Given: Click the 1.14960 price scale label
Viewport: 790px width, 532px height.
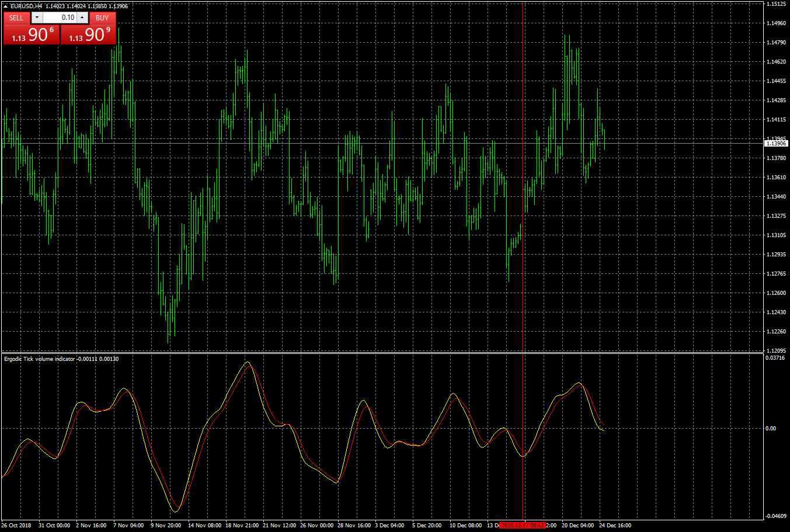Looking at the screenshot, I should (x=776, y=23).
